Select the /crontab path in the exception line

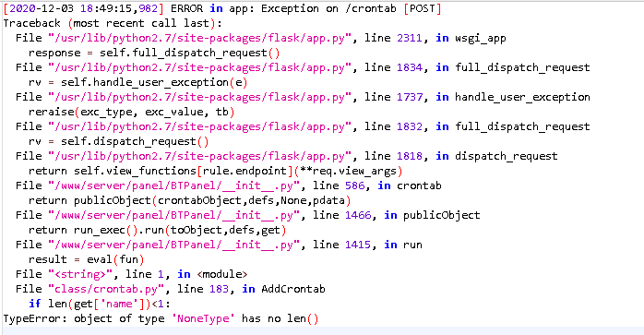(371, 8)
